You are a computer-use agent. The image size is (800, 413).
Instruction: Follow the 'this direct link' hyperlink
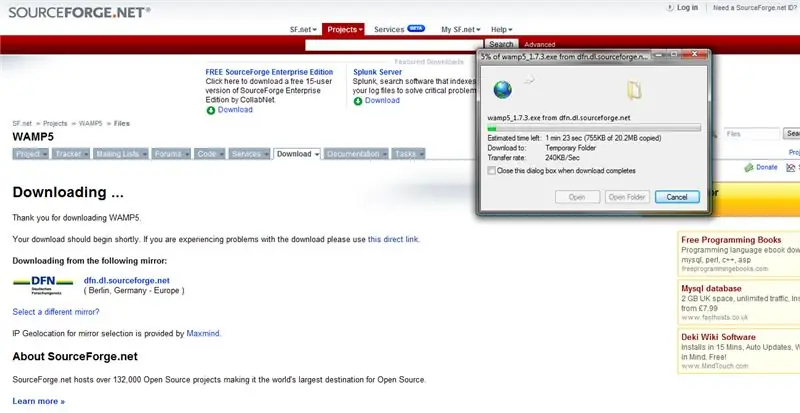pos(393,239)
